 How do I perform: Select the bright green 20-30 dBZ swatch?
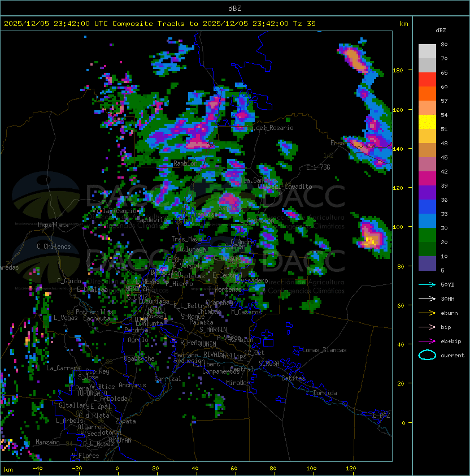tap(427, 235)
